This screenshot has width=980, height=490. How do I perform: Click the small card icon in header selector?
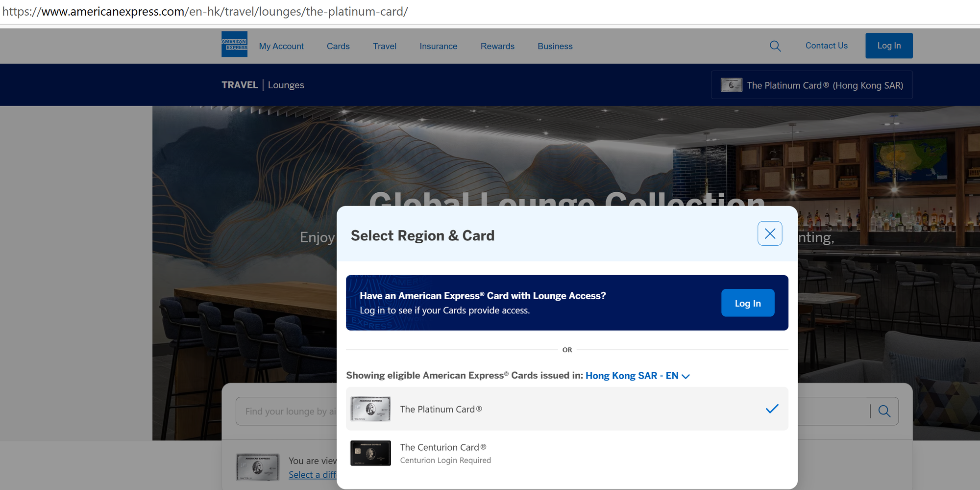pyautogui.click(x=732, y=85)
